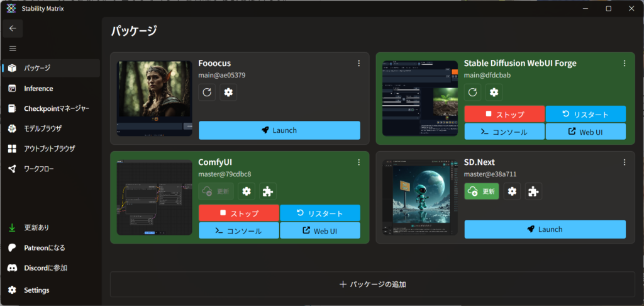The image size is (644, 306).
Task: Expand ComfyUI three-dot options menu
Action: click(x=358, y=162)
